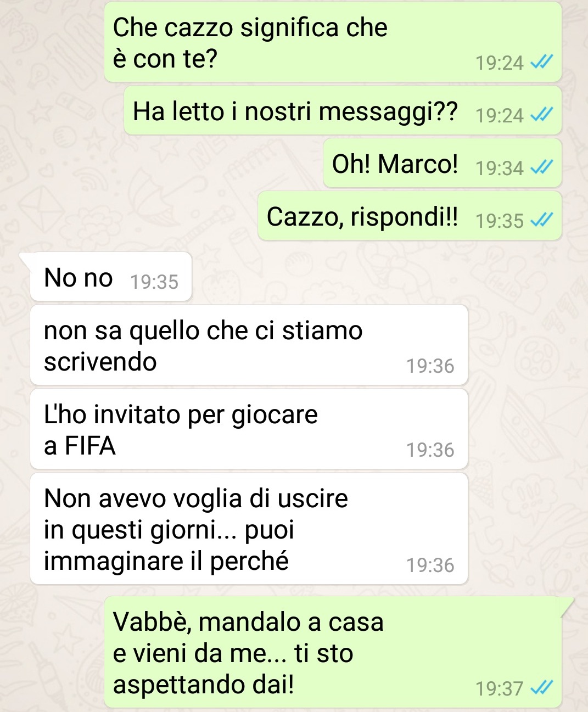588x712 pixels.
Task: Select message 'Vabbè, mandalo a casa'
Action: 333,652
